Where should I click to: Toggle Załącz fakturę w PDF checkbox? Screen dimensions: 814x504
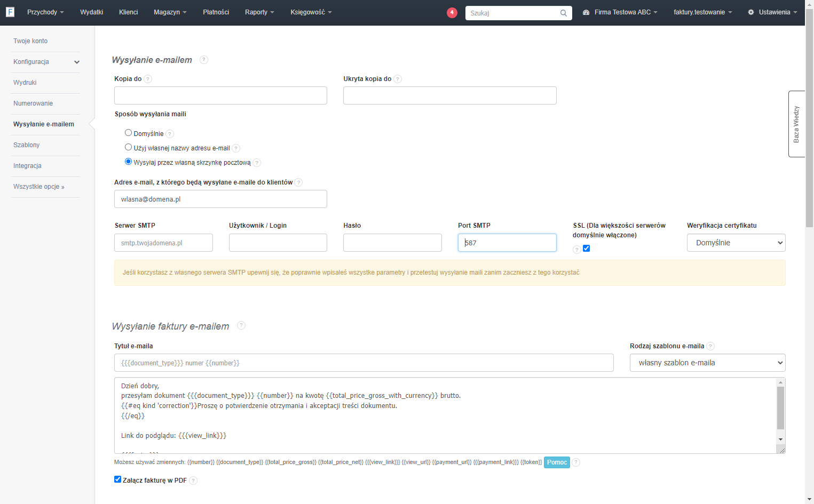coord(117,479)
